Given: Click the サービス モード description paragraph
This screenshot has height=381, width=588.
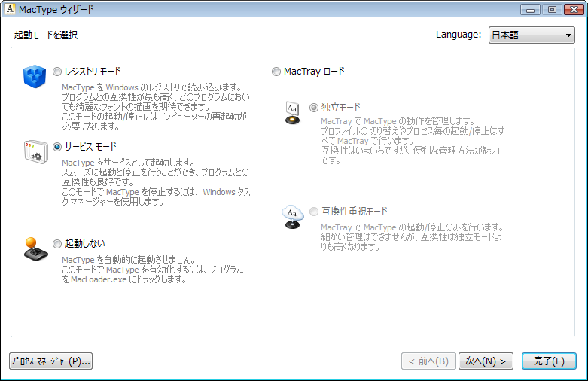Looking at the screenshot, I should tap(156, 182).
